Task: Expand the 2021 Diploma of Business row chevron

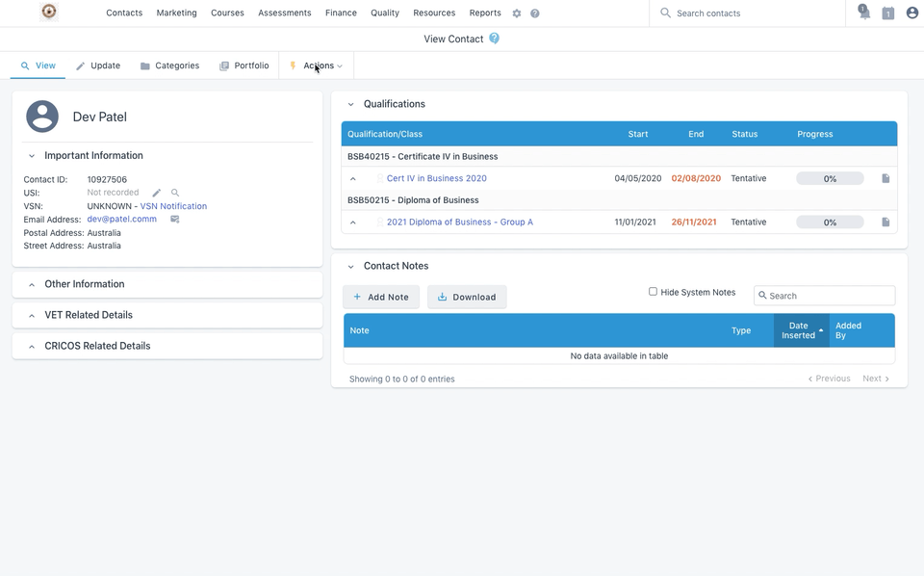Action: pyautogui.click(x=353, y=223)
